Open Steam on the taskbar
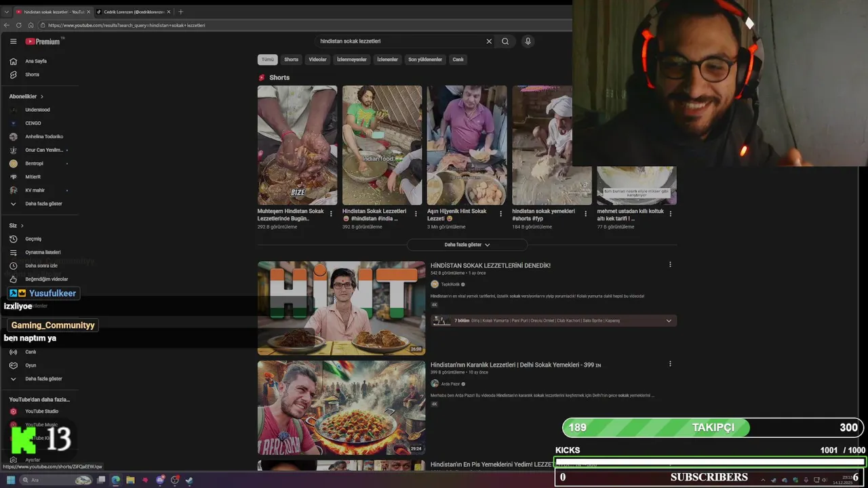The height and width of the screenshot is (488, 868). (189, 480)
